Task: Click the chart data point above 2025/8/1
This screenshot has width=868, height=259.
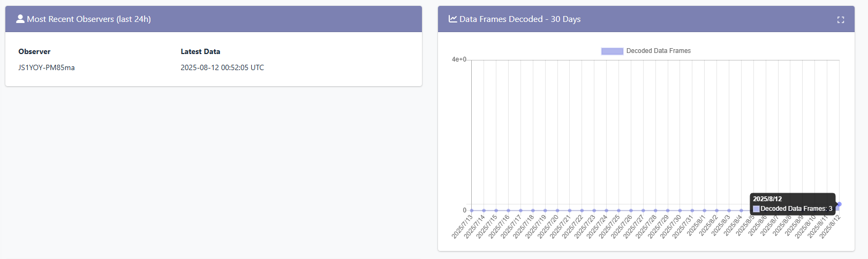Action: pos(704,210)
